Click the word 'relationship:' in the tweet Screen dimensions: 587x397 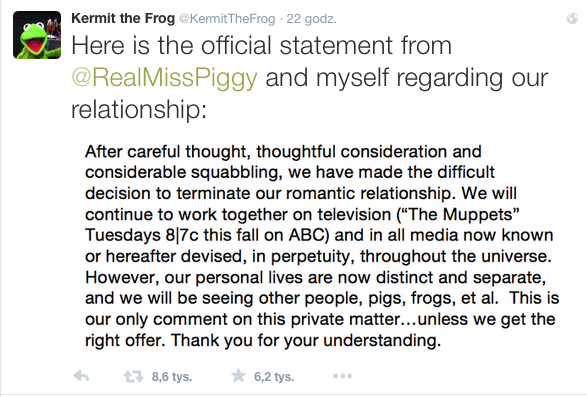click(x=139, y=110)
